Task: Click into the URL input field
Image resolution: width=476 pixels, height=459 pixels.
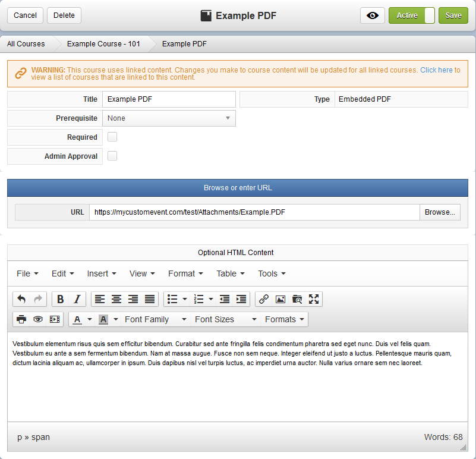Action: [x=255, y=212]
